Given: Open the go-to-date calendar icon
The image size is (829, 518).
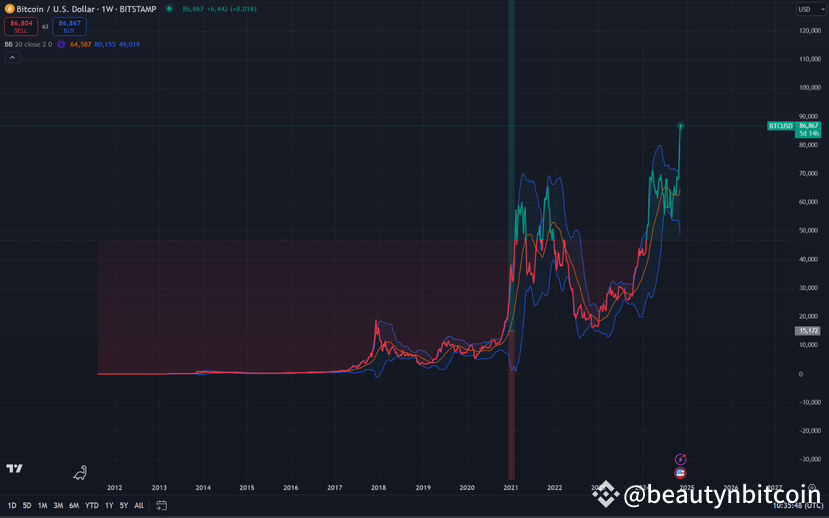Looking at the screenshot, I should pyautogui.click(x=162, y=505).
